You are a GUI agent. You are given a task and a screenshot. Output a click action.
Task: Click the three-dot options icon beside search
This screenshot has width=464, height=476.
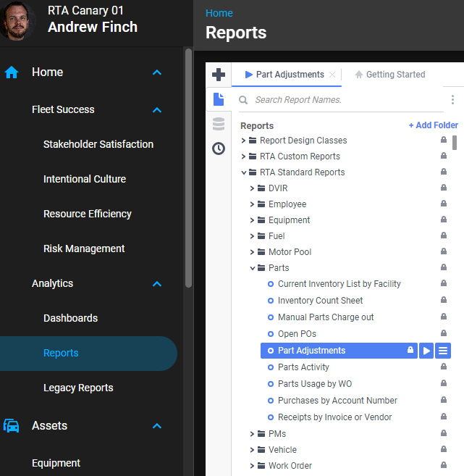point(452,100)
